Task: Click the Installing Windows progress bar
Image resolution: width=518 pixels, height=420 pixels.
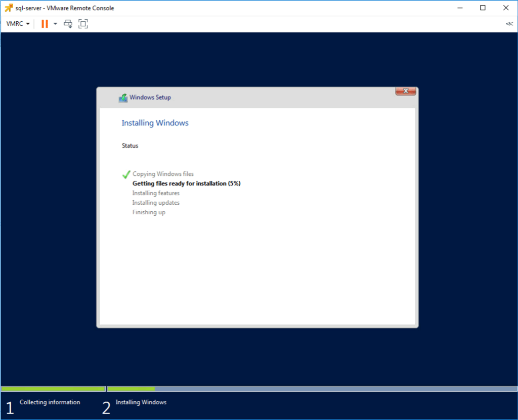Action: point(312,389)
